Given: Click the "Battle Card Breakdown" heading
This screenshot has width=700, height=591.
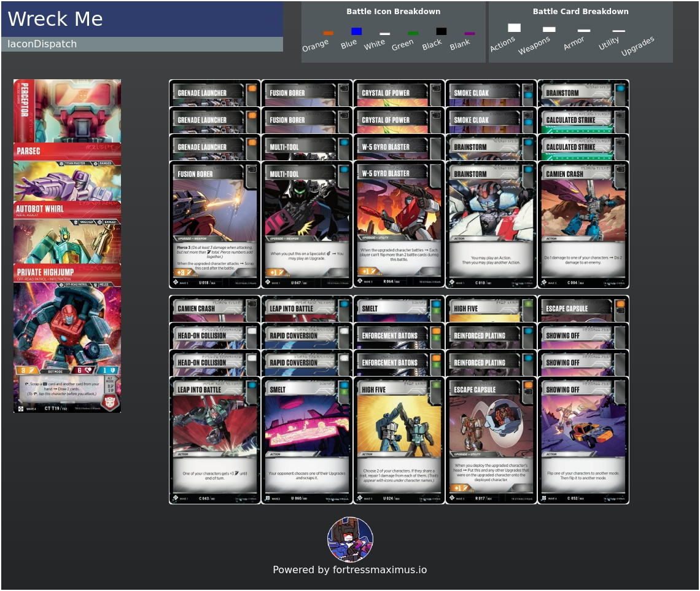Looking at the screenshot, I should click(580, 11).
